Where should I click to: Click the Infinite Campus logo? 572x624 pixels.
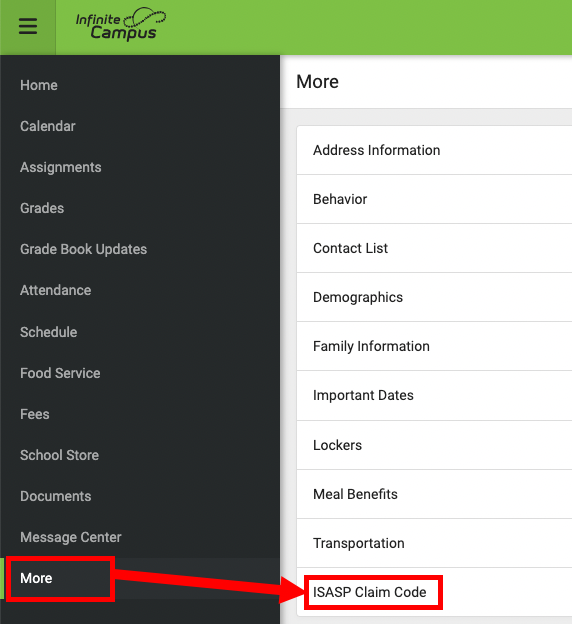[121, 25]
